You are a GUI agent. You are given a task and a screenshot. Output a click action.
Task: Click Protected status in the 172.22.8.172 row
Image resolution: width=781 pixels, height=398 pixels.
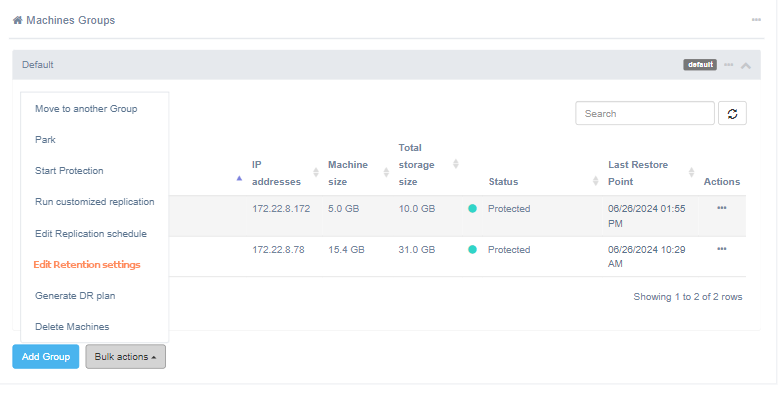(x=509, y=209)
